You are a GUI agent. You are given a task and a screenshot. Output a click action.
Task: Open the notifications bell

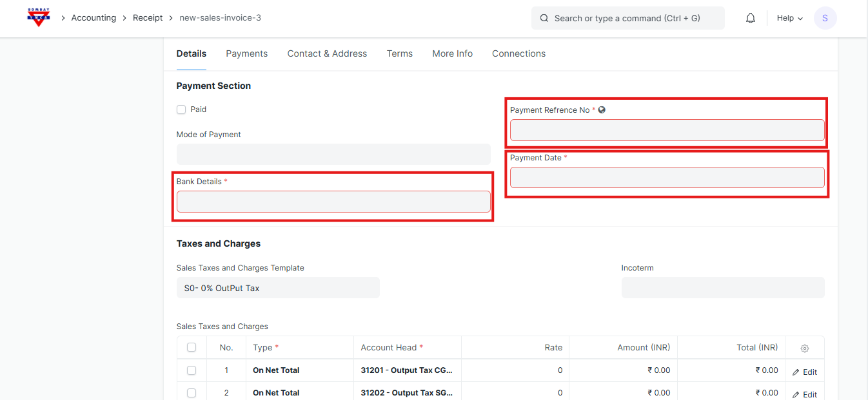[x=750, y=18]
